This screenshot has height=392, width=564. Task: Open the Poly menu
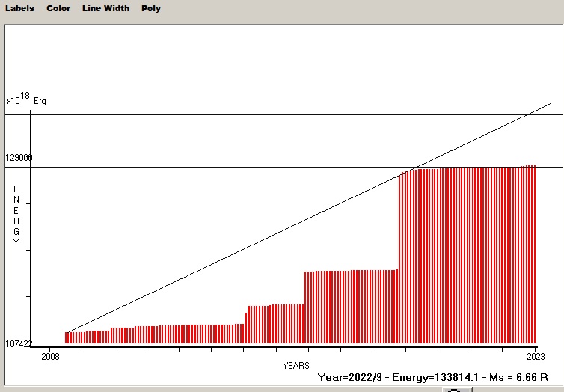pos(151,8)
